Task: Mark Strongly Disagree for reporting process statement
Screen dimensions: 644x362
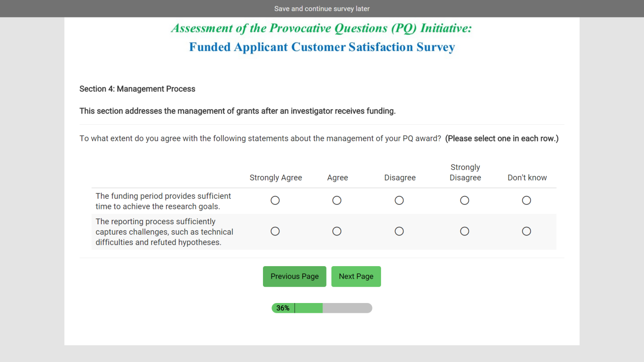Action: pyautogui.click(x=465, y=231)
